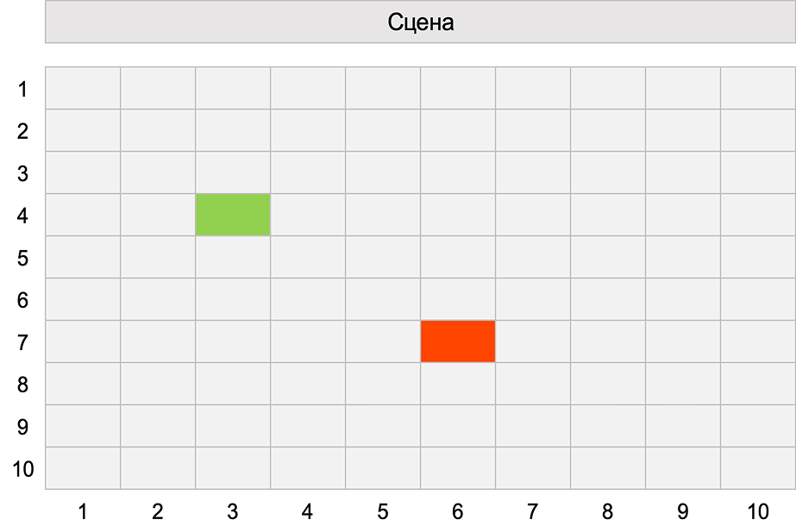Click the seat directly above the red seat
The width and height of the screenshot is (796, 532).
(458, 299)
